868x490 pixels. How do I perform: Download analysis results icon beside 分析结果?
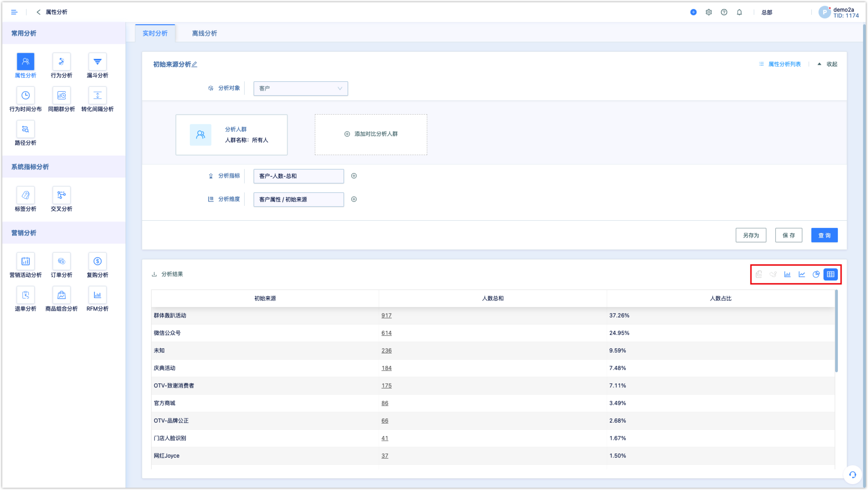(154, 274)
